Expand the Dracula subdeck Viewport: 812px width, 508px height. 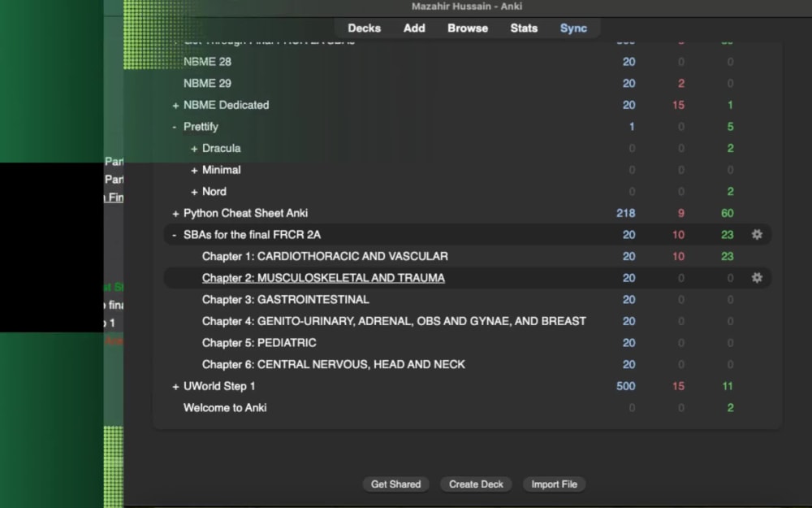[x=194, y=149]
